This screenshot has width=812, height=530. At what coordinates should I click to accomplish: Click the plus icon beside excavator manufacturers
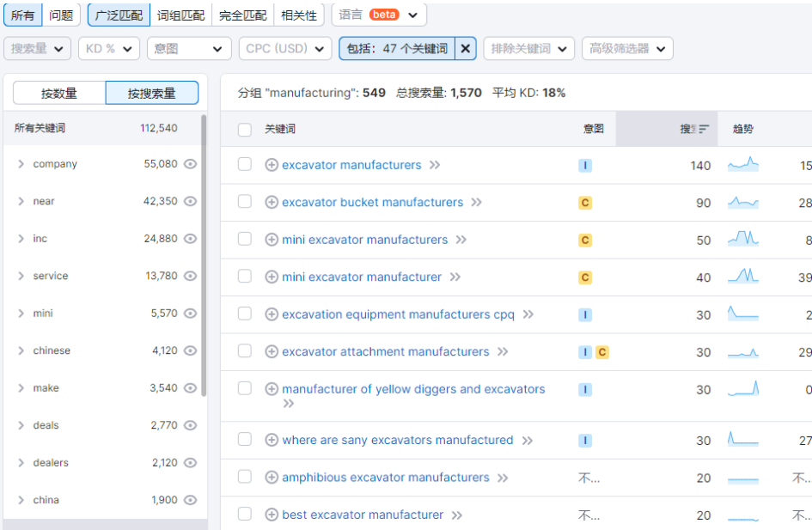tap(272, 165)
